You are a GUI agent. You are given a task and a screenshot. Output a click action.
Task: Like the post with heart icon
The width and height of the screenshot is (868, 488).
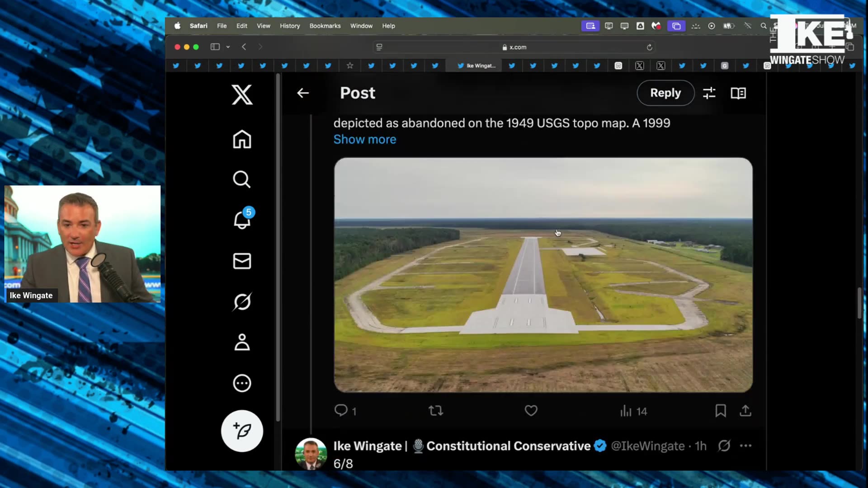tap(531, 411)
